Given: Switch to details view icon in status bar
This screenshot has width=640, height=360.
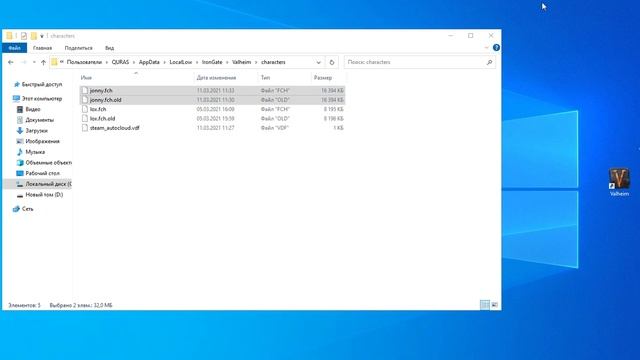Looking at the screenshot, I should click(484, 305).
